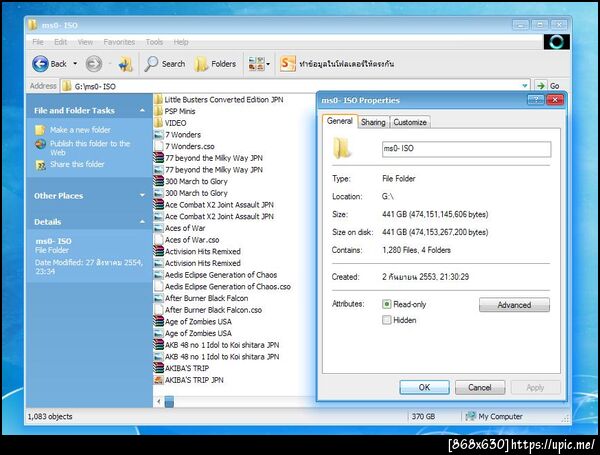Click the Help question mark in Properties dialog
Screen dimensions: 600x455
point(535,100)
